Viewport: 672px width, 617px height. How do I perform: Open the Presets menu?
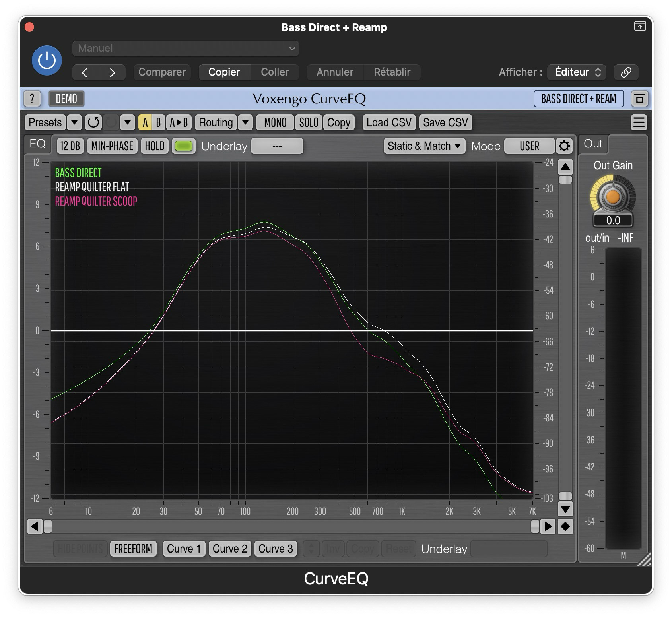pos(45,122)
